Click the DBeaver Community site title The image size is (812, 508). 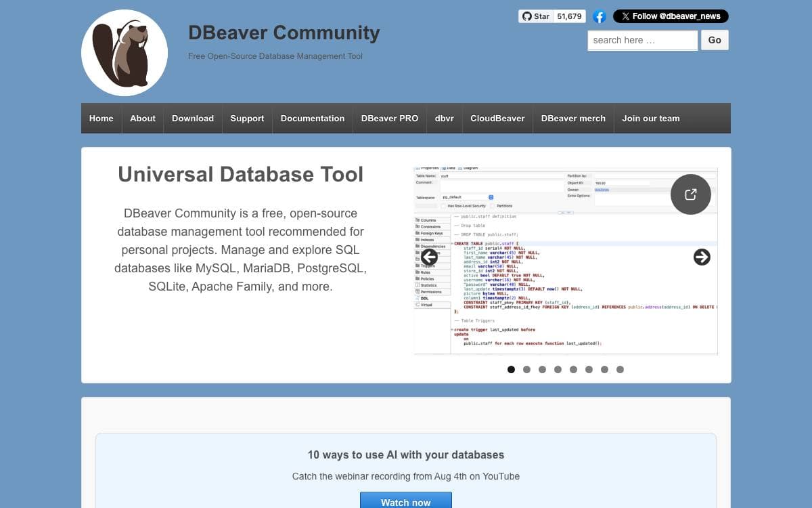[x=284, y=33]
